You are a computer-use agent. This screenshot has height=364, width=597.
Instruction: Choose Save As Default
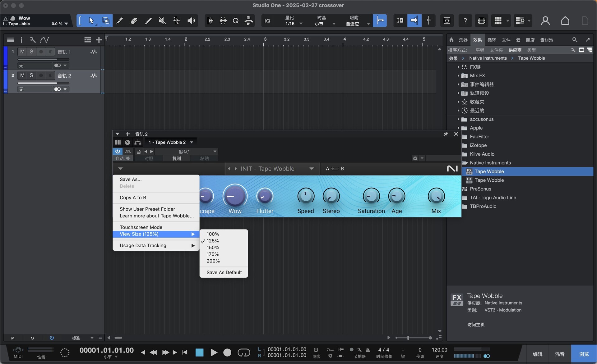(224, 272)
